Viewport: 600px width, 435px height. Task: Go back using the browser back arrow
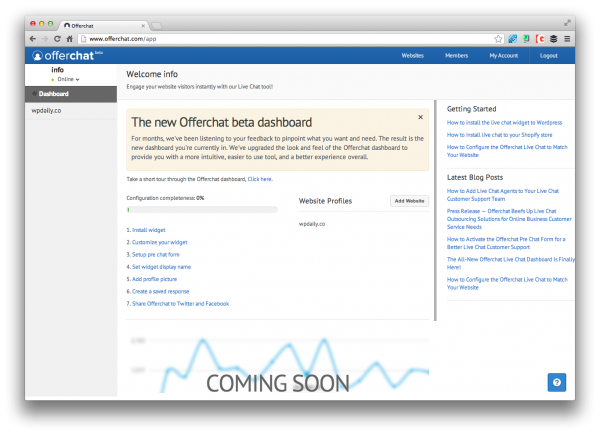[33, 39]
